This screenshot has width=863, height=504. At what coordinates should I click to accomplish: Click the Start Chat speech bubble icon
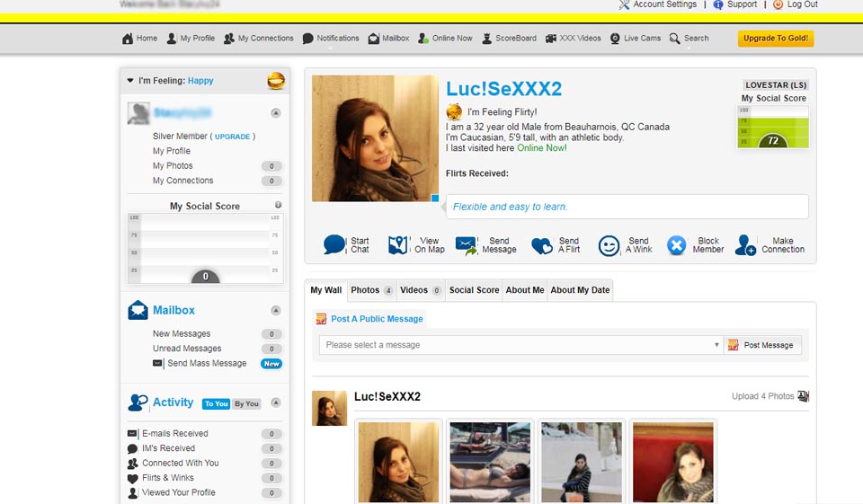(334, 245)
